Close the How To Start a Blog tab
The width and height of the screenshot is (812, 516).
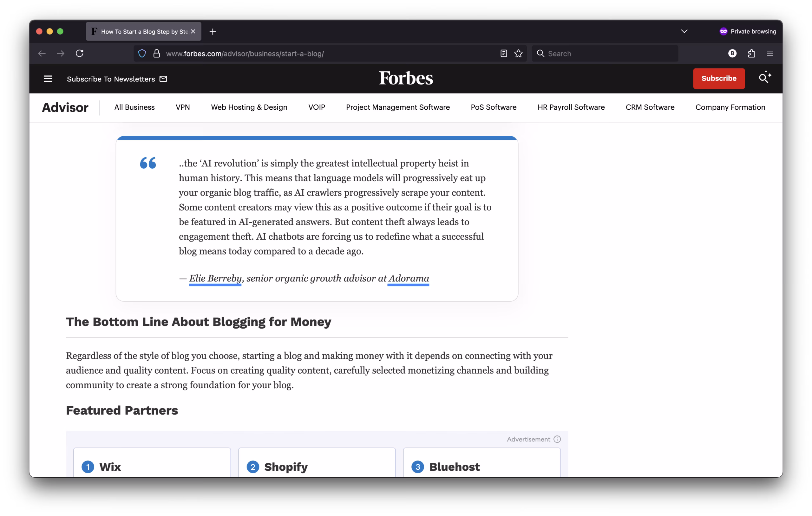193,31
